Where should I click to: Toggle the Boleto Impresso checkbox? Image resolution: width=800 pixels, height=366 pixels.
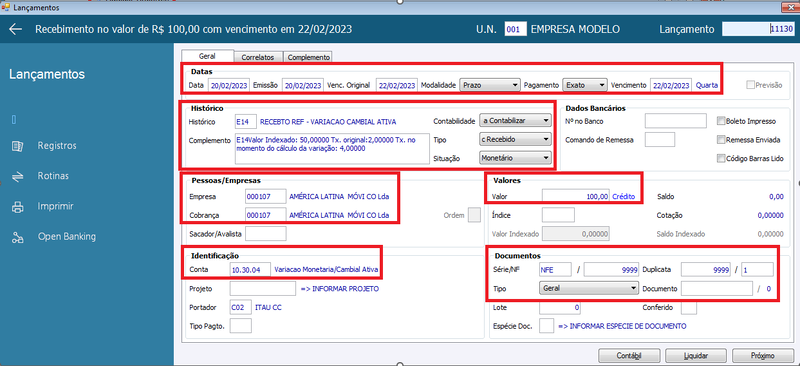pyautogui.click(x=721, y=121)
